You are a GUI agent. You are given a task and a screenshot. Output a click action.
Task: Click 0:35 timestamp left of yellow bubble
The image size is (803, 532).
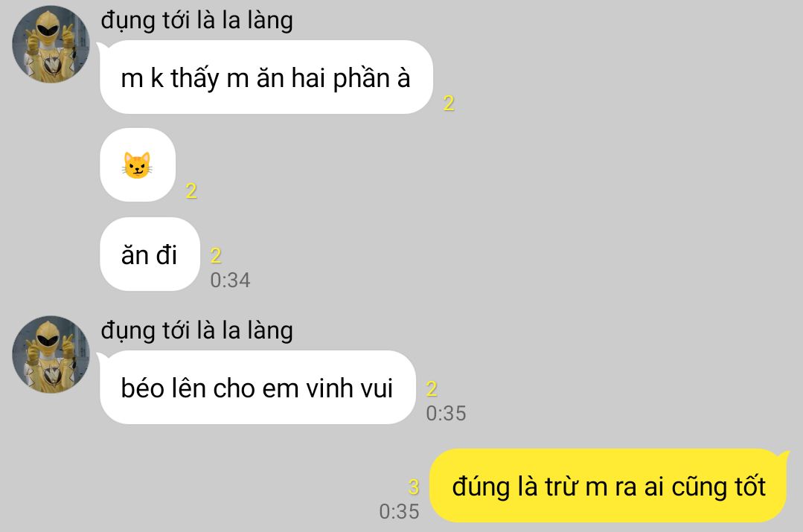pyautogui.click(x=399, y=511)
